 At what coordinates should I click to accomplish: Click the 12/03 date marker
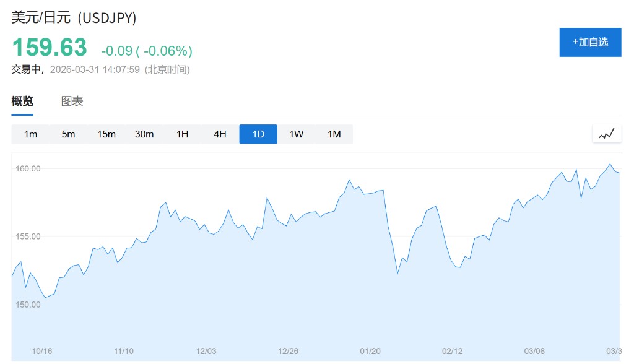(206, 351)
